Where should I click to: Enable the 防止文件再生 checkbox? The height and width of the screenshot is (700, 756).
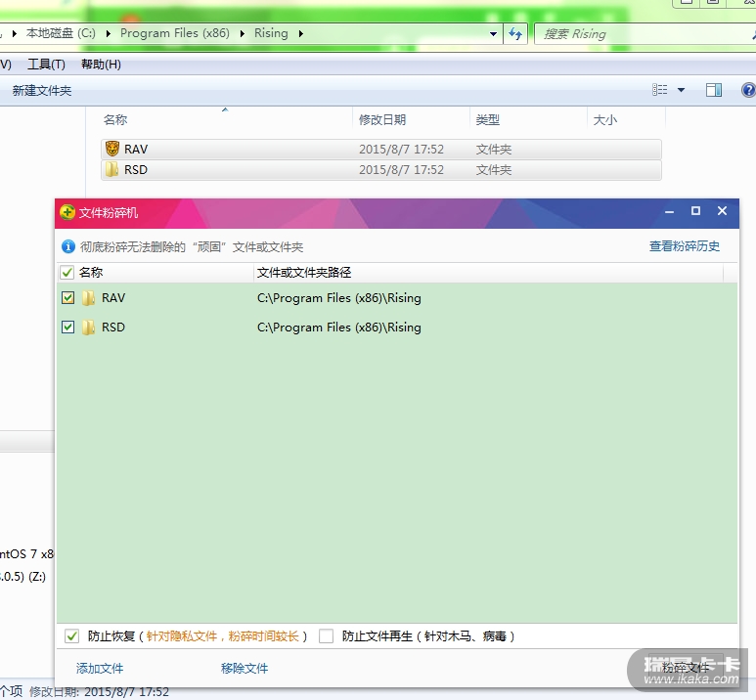pyautogui.click(x=326, y=636)
